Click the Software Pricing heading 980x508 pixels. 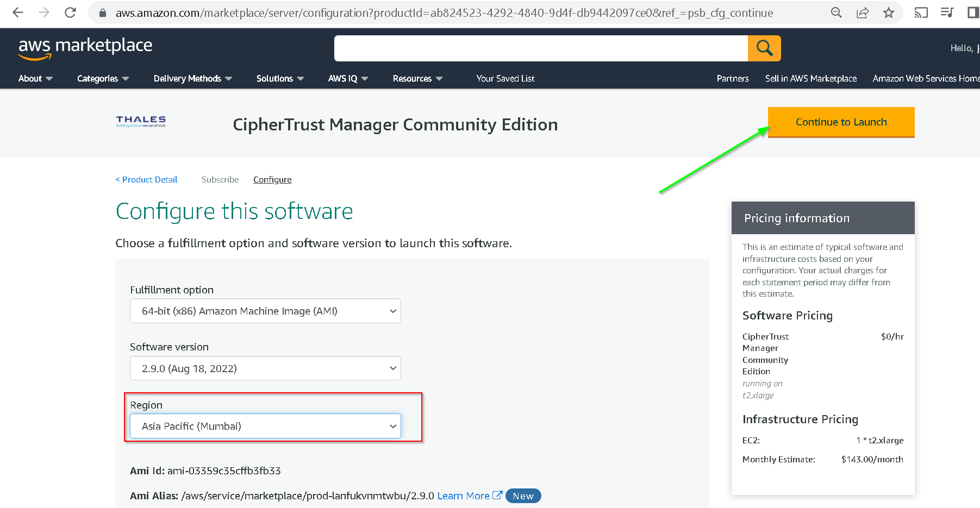788,316
